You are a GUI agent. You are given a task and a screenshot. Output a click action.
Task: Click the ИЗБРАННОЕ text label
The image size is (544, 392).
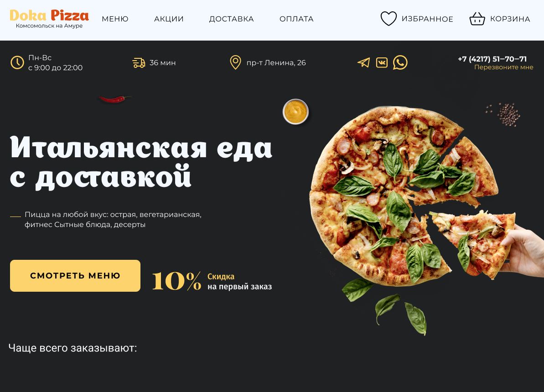click(x=427, y=19)
